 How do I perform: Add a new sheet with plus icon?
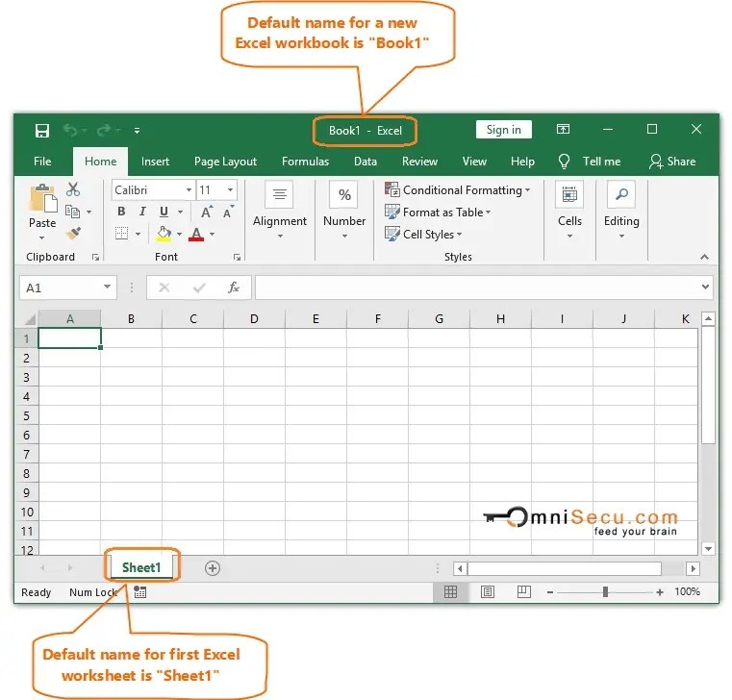click(213, 568)
